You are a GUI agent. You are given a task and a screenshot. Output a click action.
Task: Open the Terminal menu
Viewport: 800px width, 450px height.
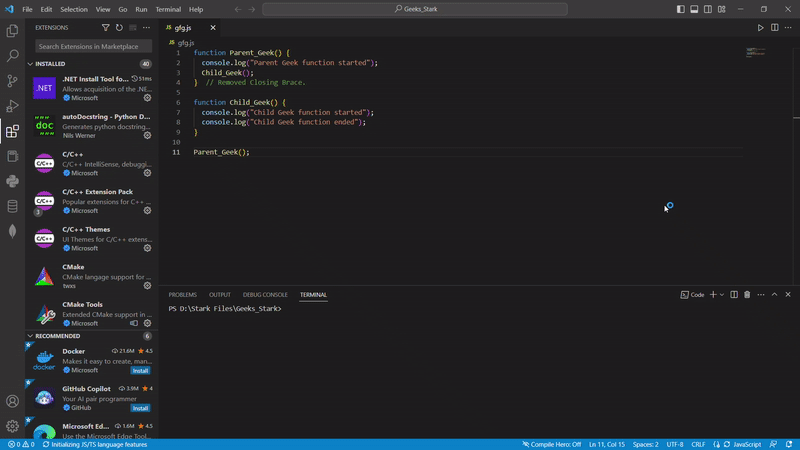click(x=168, y=9)
